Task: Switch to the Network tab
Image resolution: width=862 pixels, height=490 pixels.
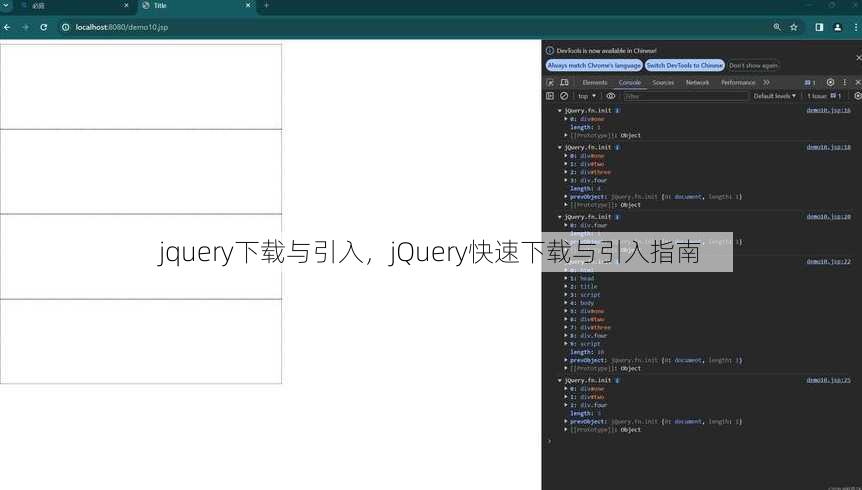Action: click(698, 82)
